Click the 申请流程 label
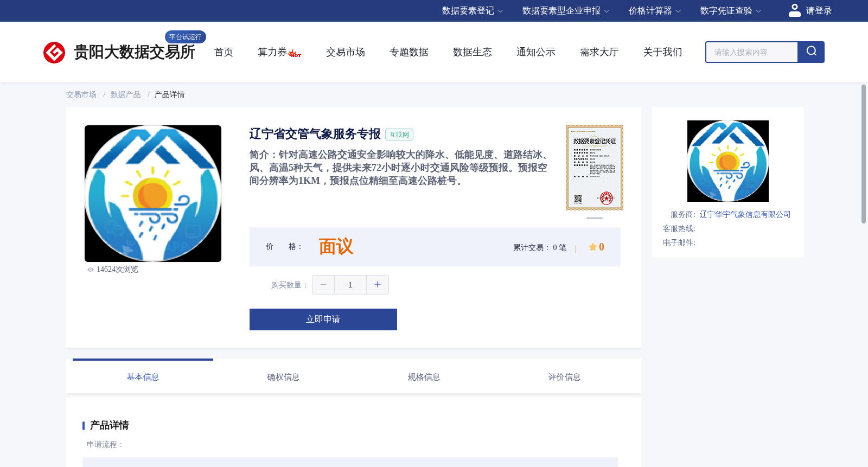This screenshot has width=868, height=467. coord(105,445)
